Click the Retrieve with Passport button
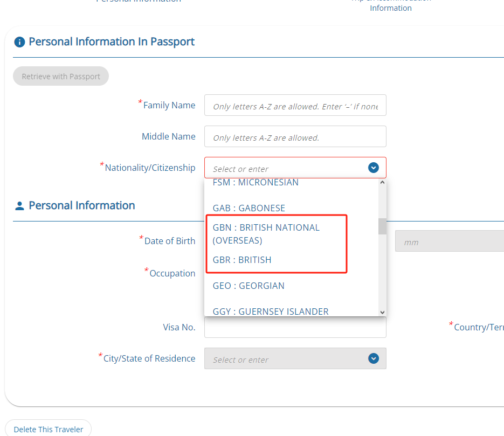 coord(61,76)
